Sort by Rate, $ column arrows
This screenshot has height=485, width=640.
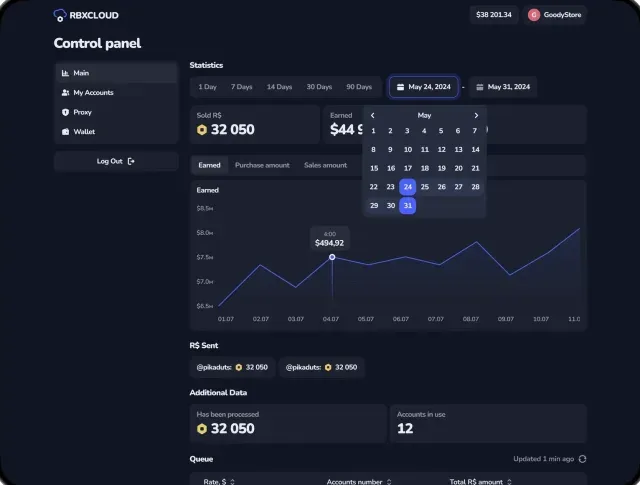232,482
